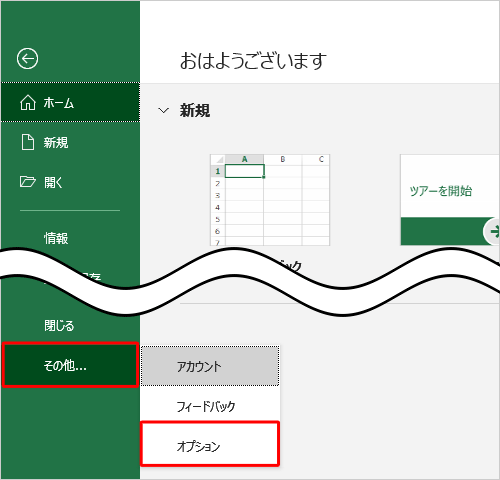Viewport: 500px width, 480px height.
Task: Click the ツアーを開始 template card
Action: pos(450,200)
